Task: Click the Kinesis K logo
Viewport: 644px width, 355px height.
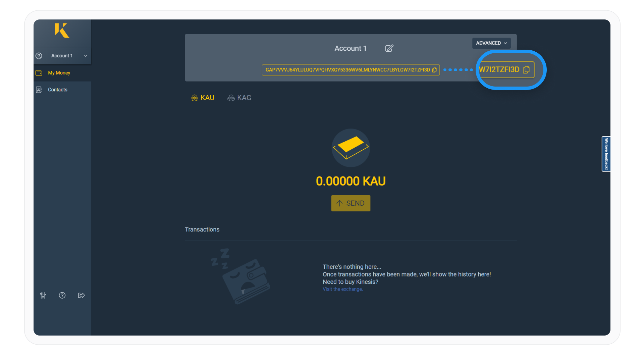Action: coord(62,31)
